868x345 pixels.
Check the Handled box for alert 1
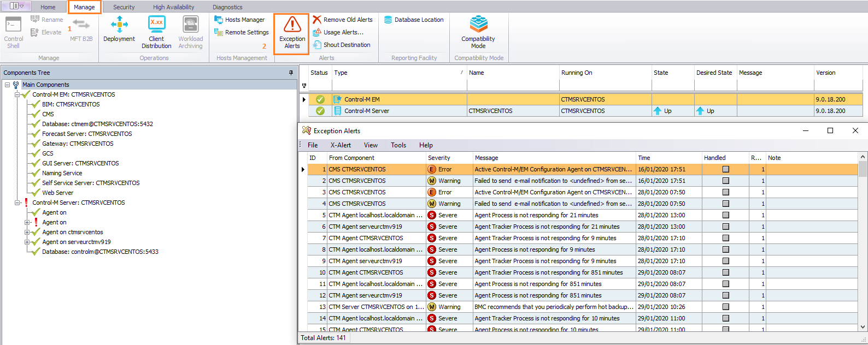tap(726, 169)
